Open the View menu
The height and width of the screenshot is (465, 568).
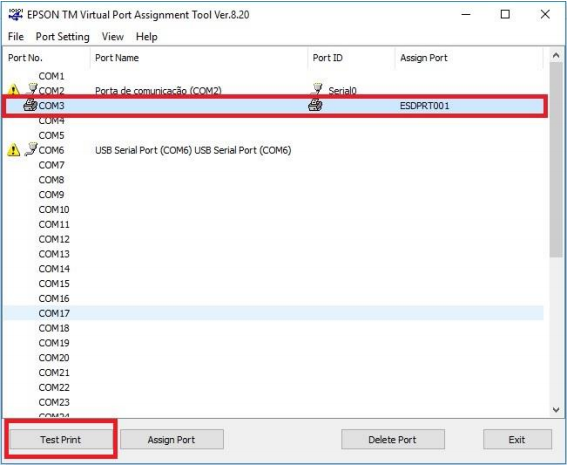(113, 37)
